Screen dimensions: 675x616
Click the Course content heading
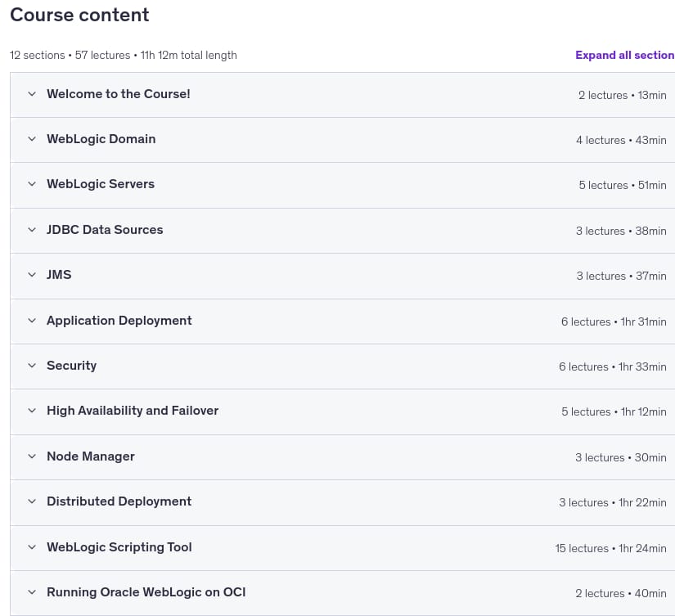79,15
